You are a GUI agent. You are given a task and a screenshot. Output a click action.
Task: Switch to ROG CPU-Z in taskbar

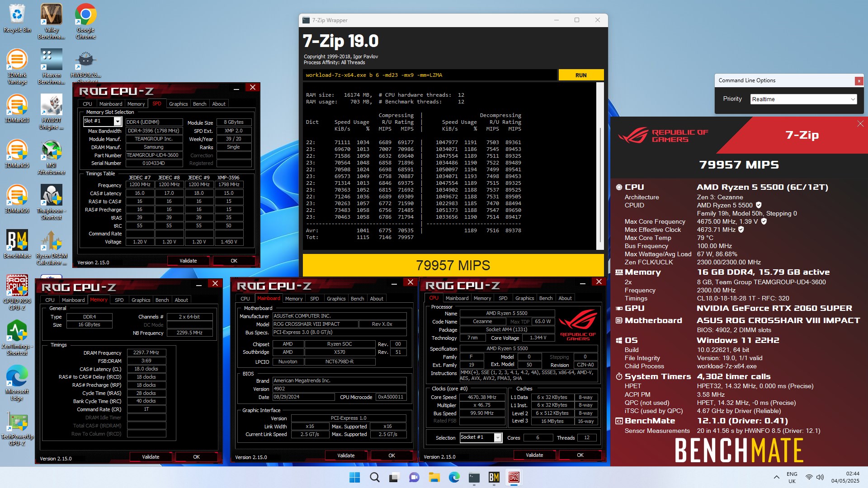tap(514, 477)
